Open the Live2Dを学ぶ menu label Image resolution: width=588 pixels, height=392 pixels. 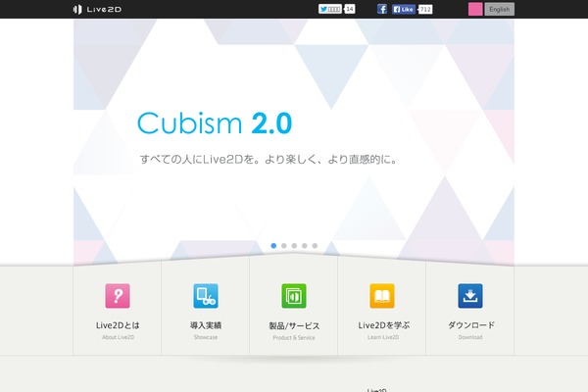point(383,325)
